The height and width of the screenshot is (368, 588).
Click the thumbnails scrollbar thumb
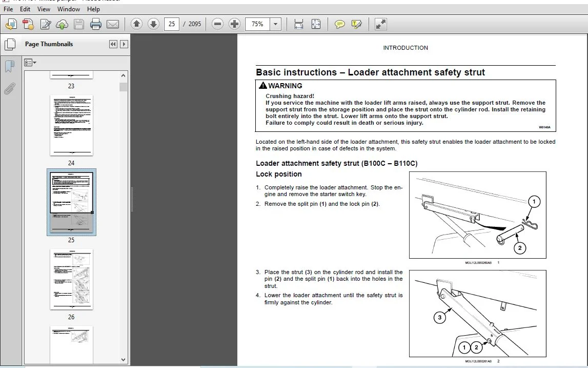pyautogui.click(x=124, y=87)
